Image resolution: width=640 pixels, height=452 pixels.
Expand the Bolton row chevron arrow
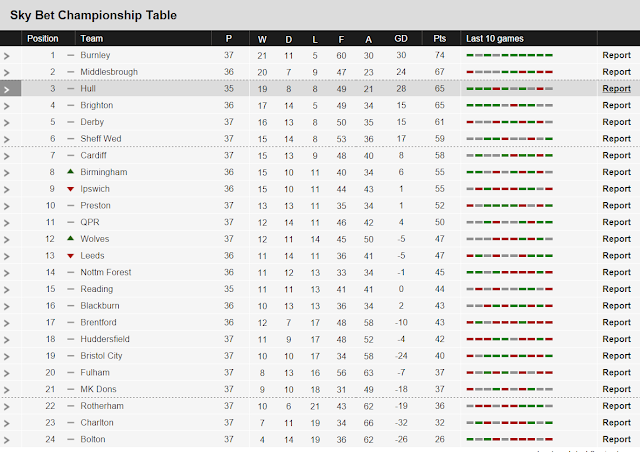[x=7, y=439]
